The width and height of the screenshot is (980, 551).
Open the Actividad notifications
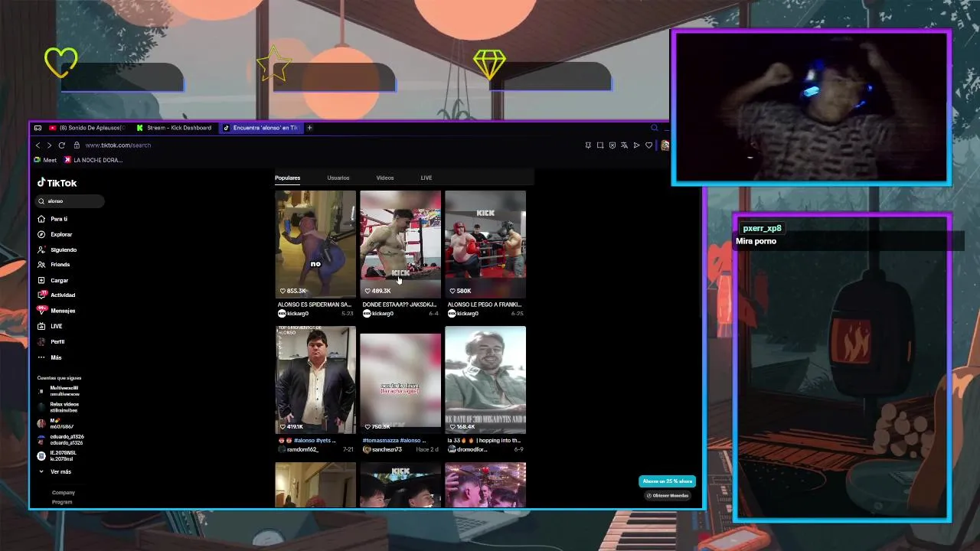point(57,295)
